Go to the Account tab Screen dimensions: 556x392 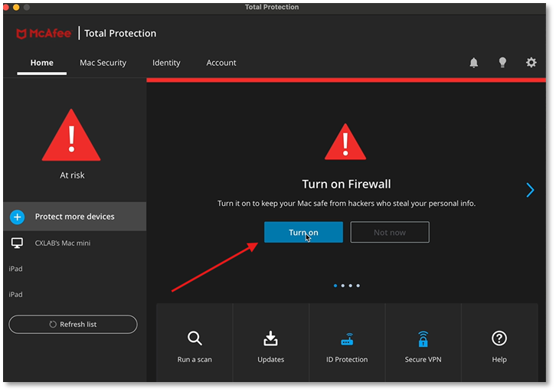[x=221, y=63]
